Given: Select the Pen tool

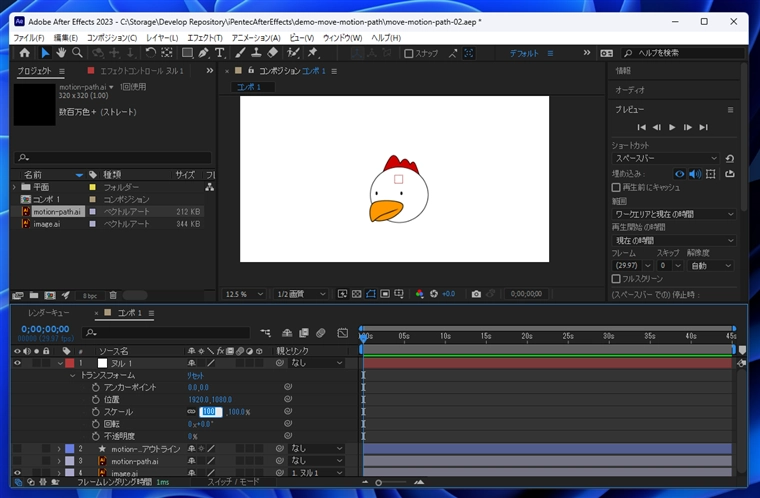Looking at the screenshot, I should [x=203, y=53].
